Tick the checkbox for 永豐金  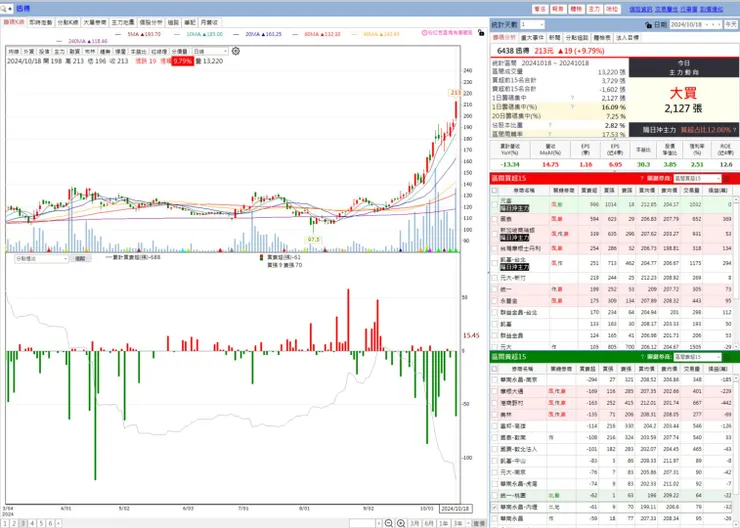tap(495, 301)
